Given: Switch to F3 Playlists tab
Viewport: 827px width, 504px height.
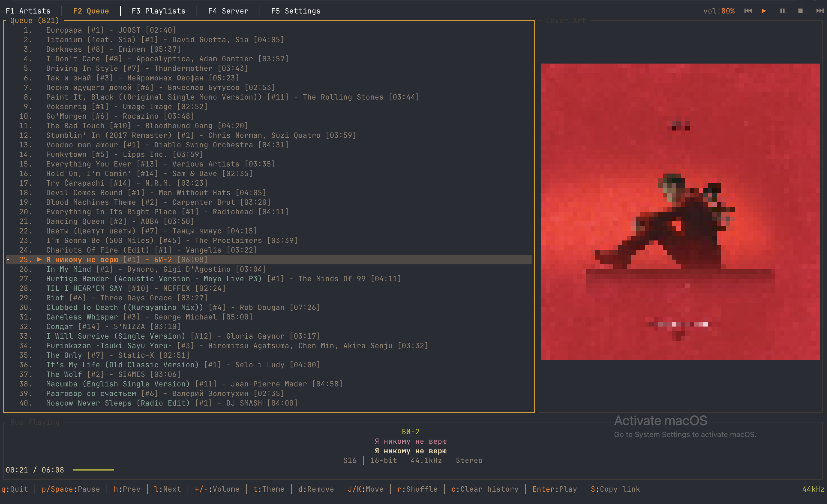Looking at the screenshot, I should [158, 11].
